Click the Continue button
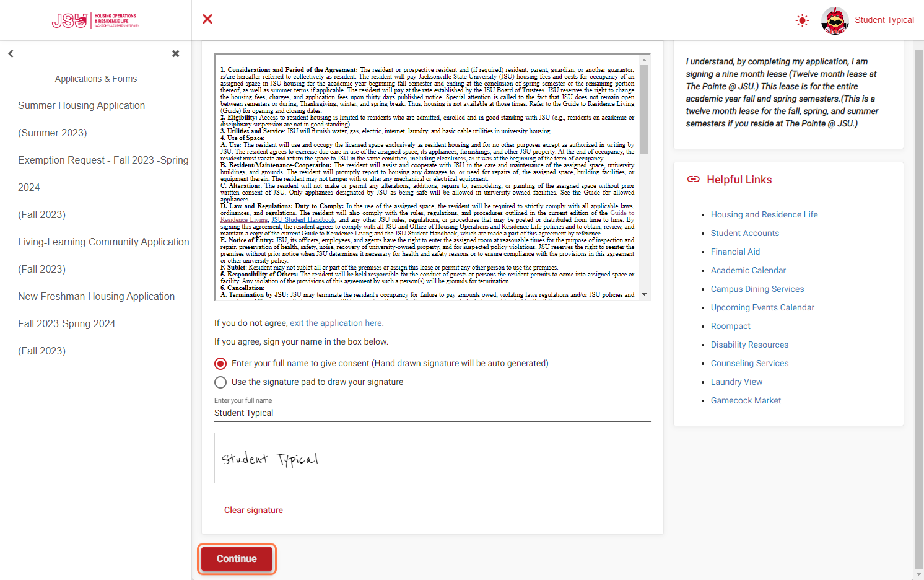The height and width of the screenshot is (580, 924). [x=237, y=559]
